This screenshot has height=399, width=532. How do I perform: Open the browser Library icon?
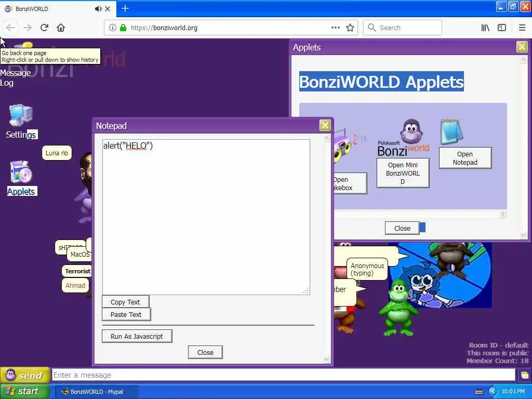click(485, 28)
